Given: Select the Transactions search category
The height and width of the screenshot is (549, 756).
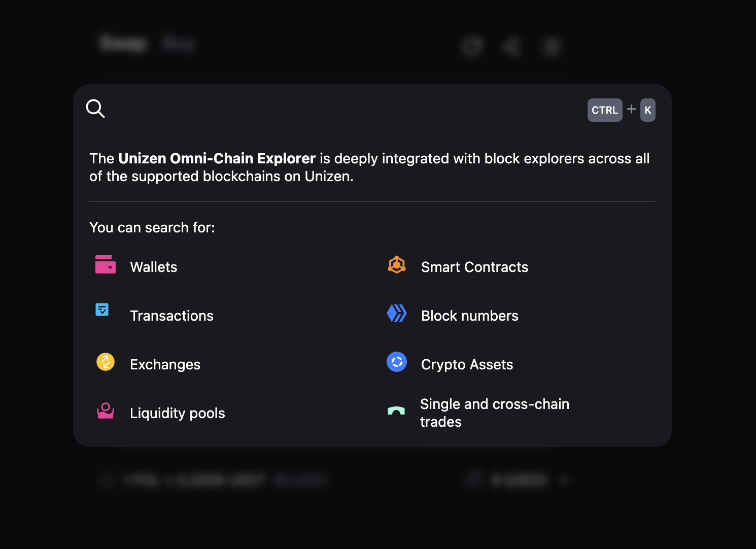Looking at the screenshot, I should pyautogui.click(x=171, y=316).
